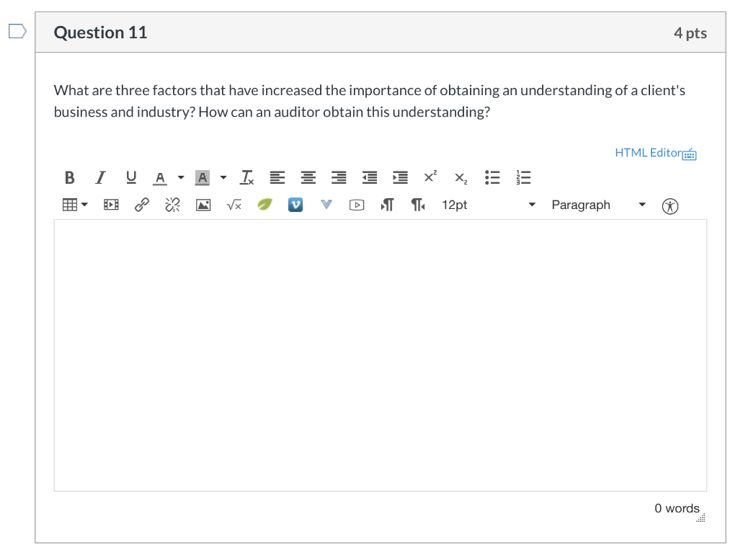Apply background color highlight button
This screenshot has width=738, height=560.
[203, 177]
